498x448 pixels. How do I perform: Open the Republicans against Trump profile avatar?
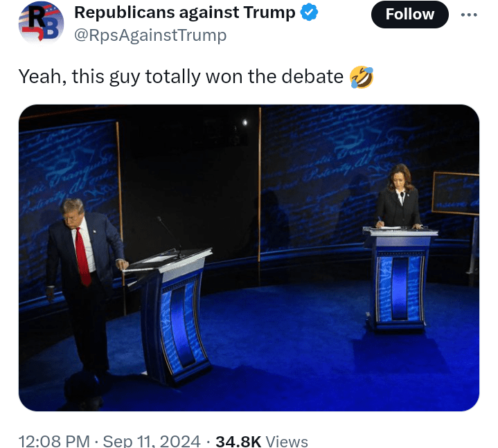click(x=42, y=23)
